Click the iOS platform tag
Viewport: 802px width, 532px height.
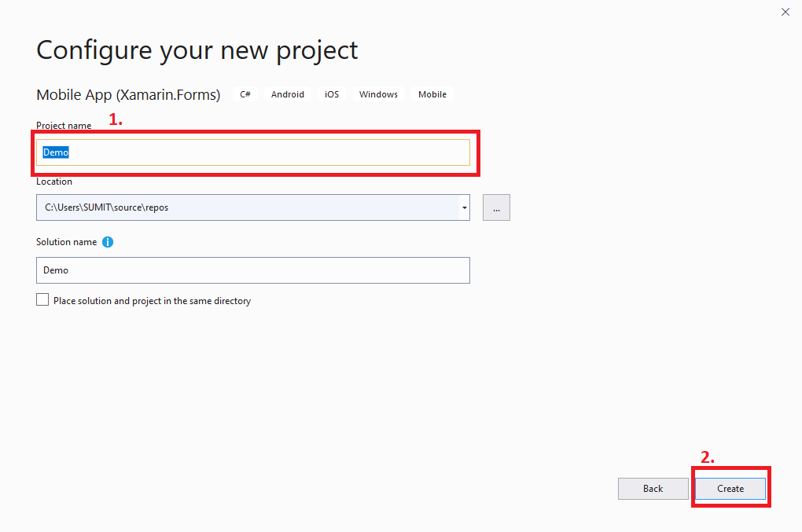[331, 94]
